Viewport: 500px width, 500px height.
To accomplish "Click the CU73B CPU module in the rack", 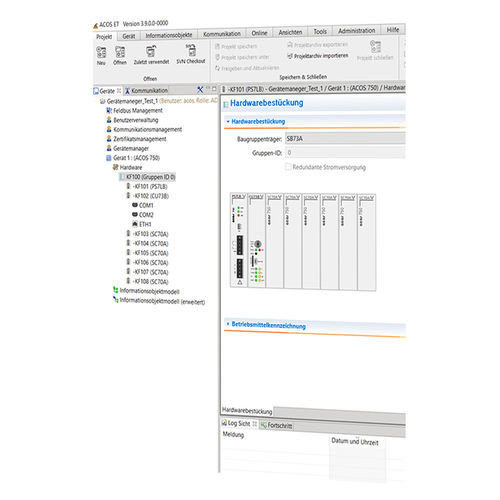I will (257, 240).
